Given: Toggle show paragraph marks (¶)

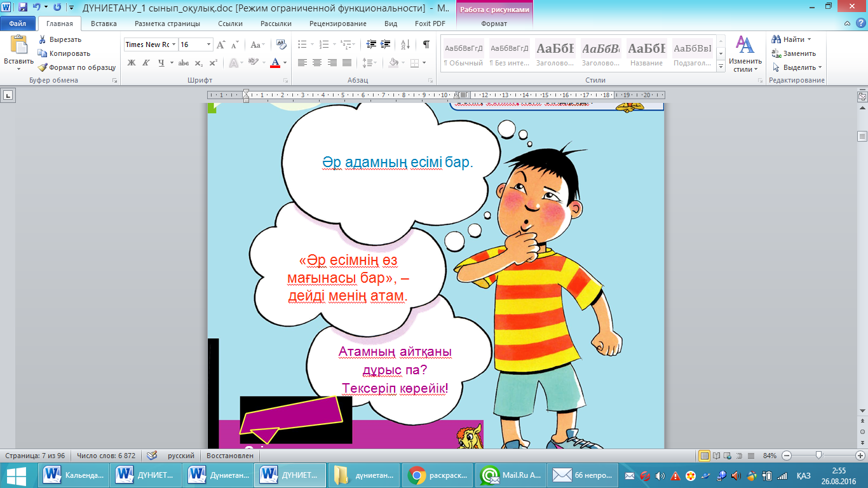Looking at the screenshot, I should pyautogui.click(x=426, y=44).
